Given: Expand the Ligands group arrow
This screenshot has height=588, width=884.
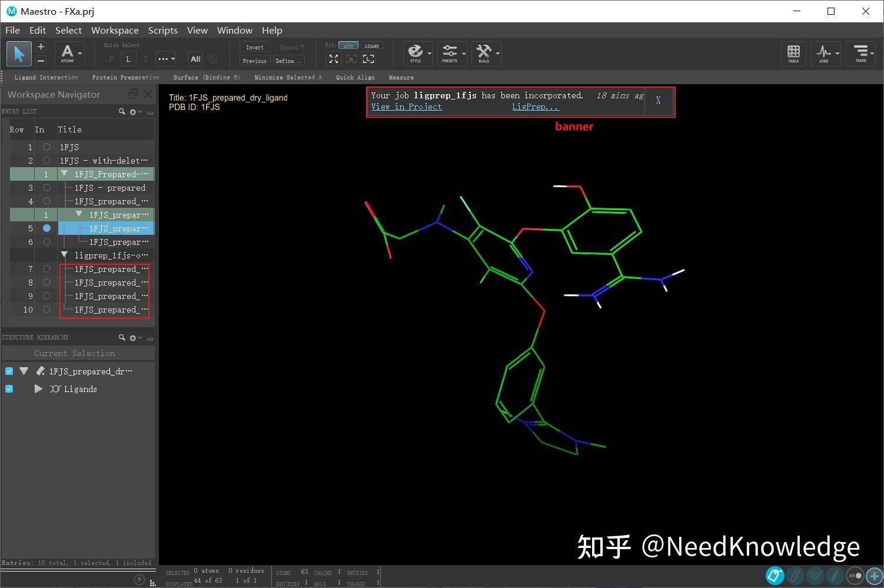Looking at the screenshot, I should (38, 388).
